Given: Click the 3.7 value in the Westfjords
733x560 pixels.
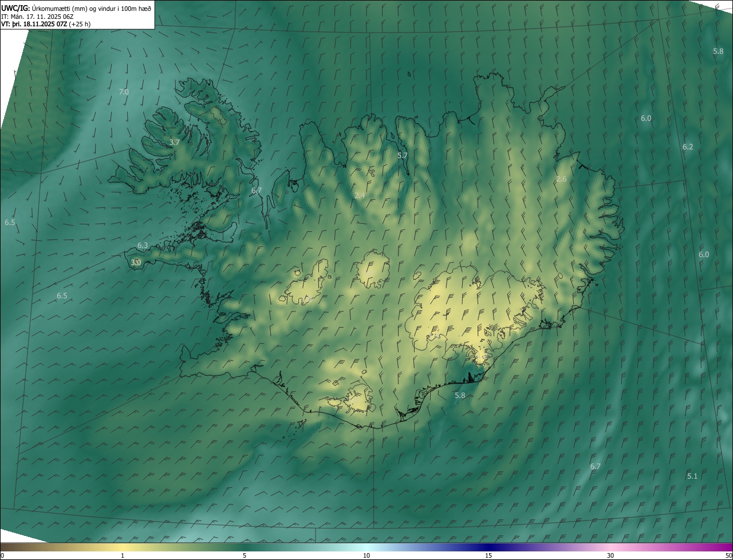Looking at the screenshot, I should coord(175,142).
